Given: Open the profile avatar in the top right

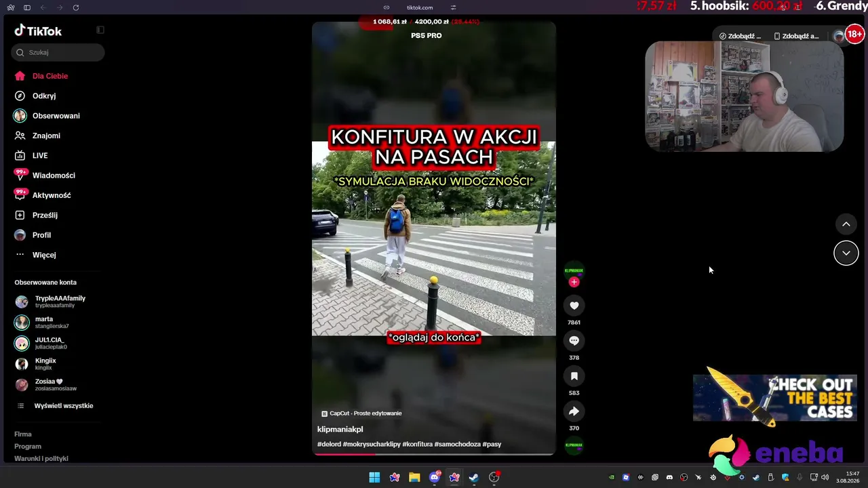Looking at the screenshot, I should point(839,36).
